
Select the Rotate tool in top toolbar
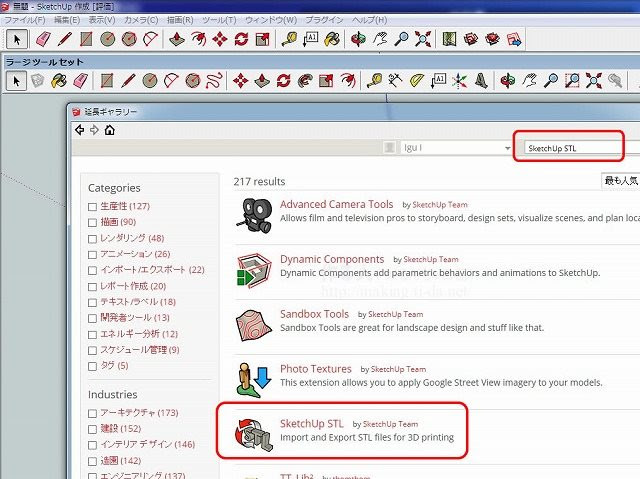[x=241, y=40]
